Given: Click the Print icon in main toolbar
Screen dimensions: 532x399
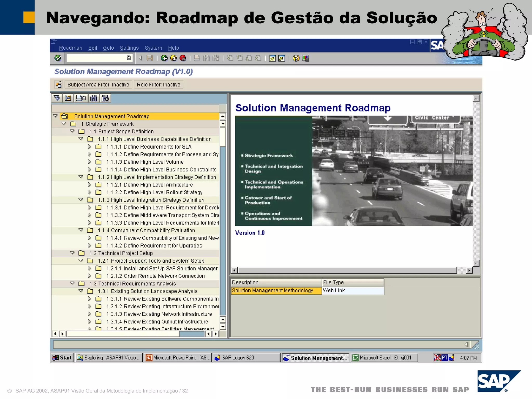Looking at the screenshot, I should click(197, 58).
